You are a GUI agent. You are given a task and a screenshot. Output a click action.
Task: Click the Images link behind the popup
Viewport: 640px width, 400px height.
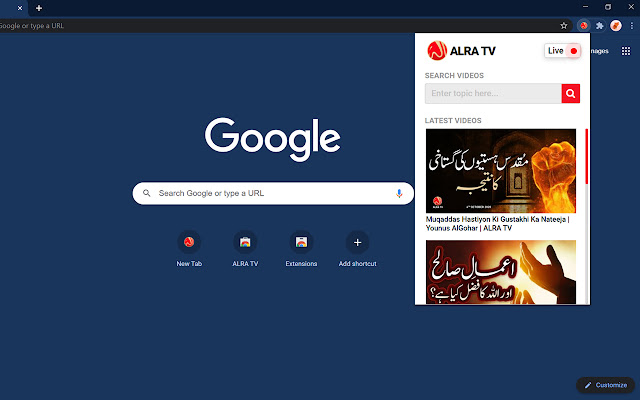coord(599,51)
